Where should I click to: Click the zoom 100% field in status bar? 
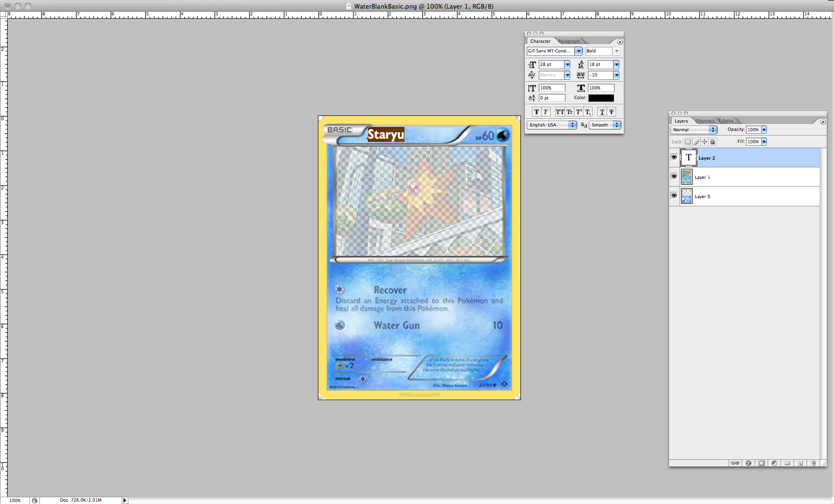[15, 500]
